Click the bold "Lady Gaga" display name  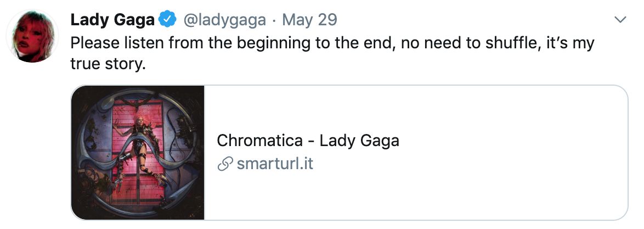click(x=112, y=20)
